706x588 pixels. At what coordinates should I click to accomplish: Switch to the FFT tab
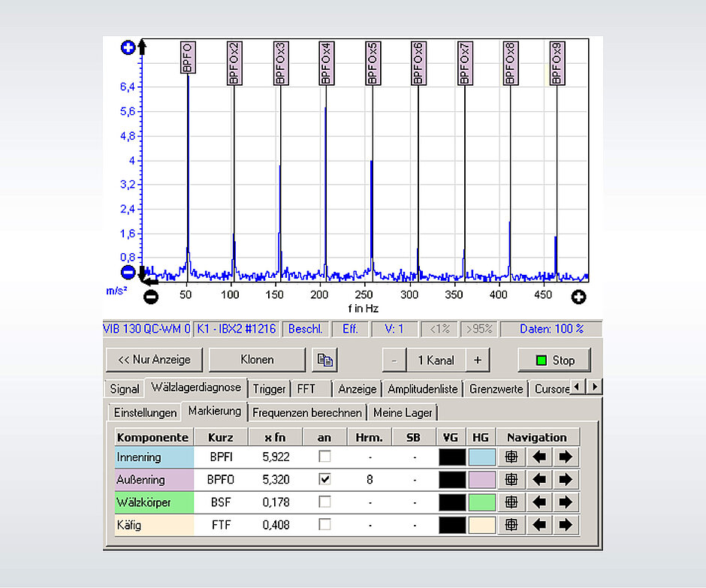pyautogui.click(x=311, y=388)
